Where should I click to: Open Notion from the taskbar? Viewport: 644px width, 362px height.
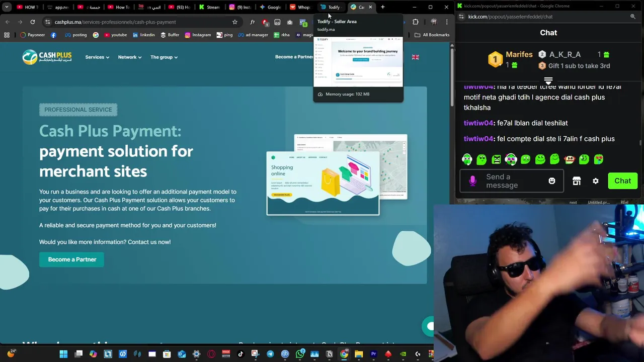329,354
